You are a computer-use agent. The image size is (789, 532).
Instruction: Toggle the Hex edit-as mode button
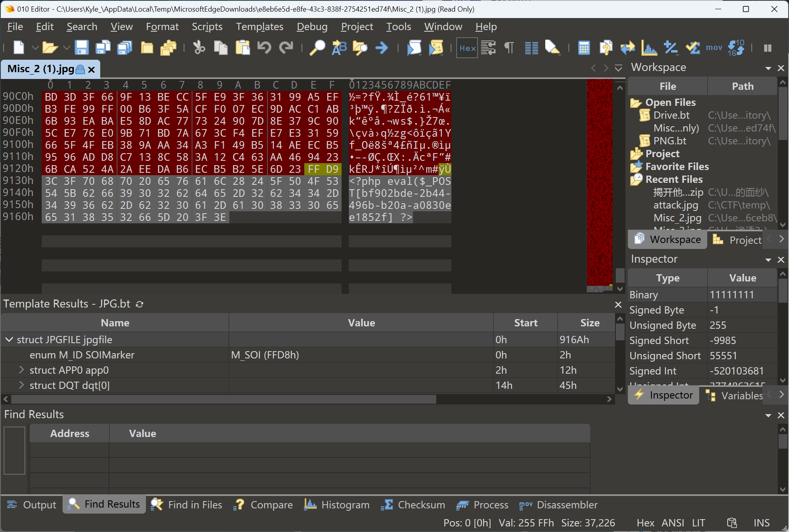pos(467,48)
